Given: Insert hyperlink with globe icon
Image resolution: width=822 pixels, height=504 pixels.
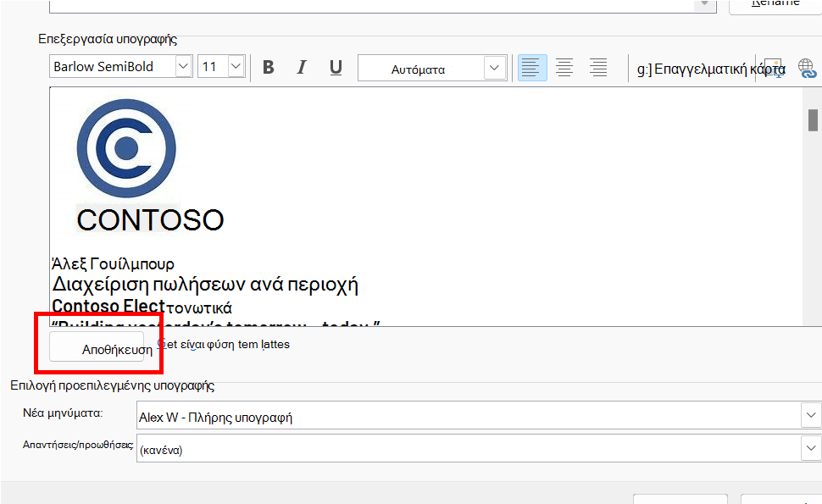Looking at the screenshot, I should pos(808,68).
